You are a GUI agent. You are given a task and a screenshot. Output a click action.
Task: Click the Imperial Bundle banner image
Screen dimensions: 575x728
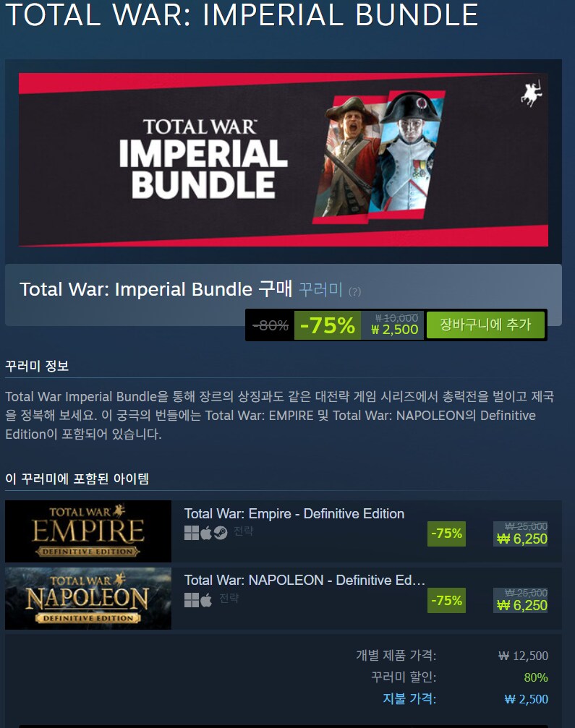click(284, 159)
